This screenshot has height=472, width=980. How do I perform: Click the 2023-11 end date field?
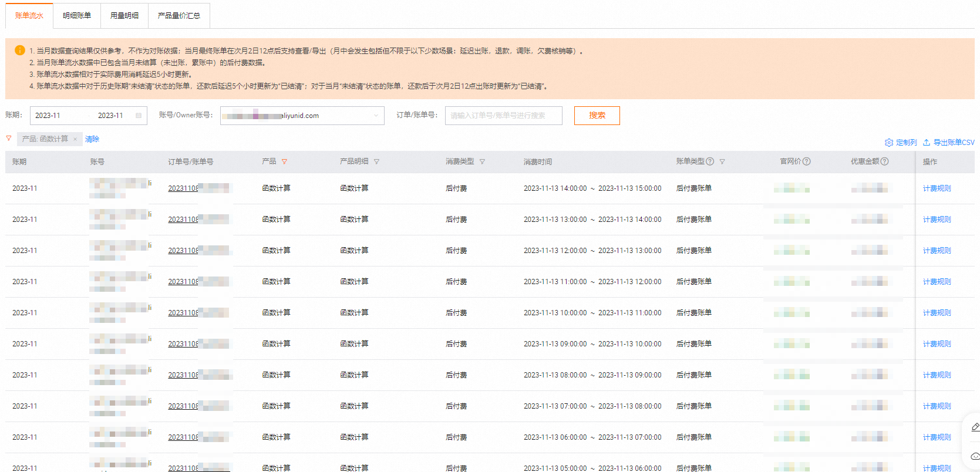110,116
